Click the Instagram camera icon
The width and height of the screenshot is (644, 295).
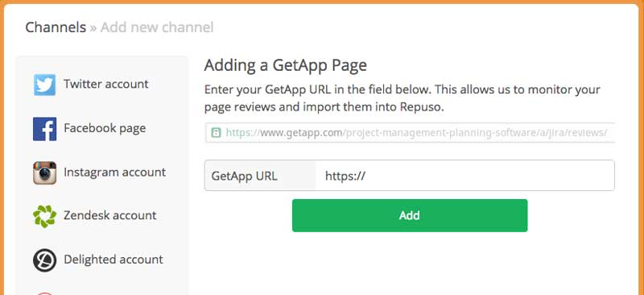45,172
